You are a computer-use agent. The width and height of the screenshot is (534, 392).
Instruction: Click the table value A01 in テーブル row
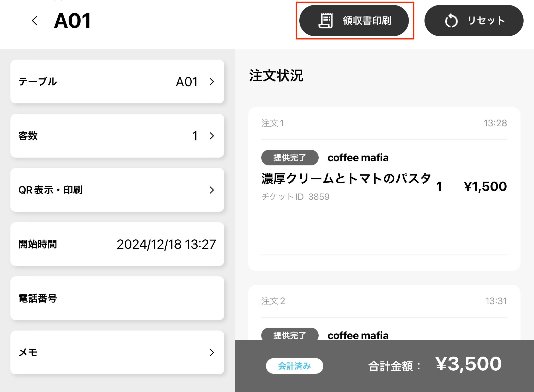click(x=187, y=82)
